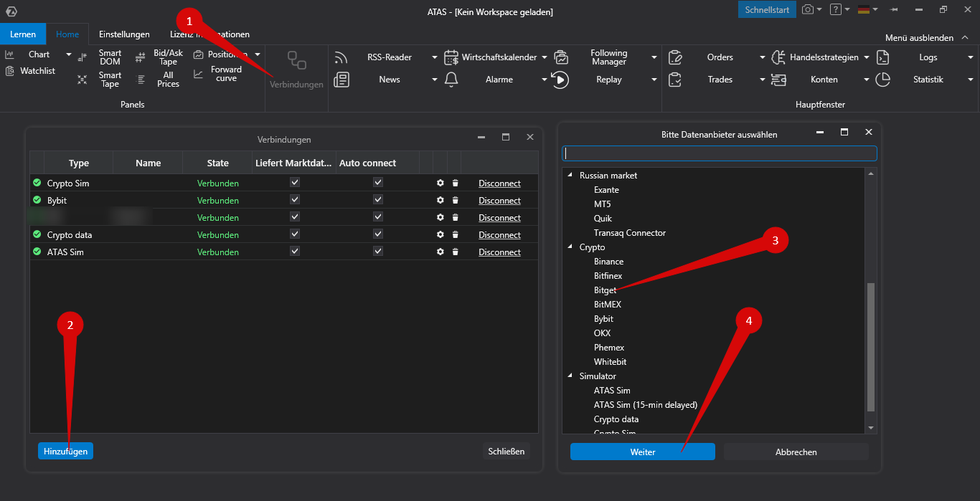The height and width of the screenshot is (501, 980).
Task: Expand the Orders dropdown arrow
Action: [x=763, y=57]
